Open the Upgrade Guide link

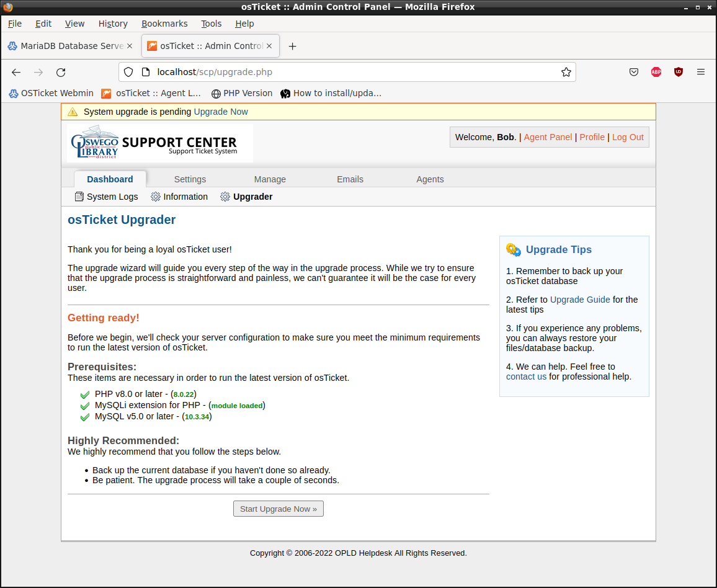click(581, 300)
